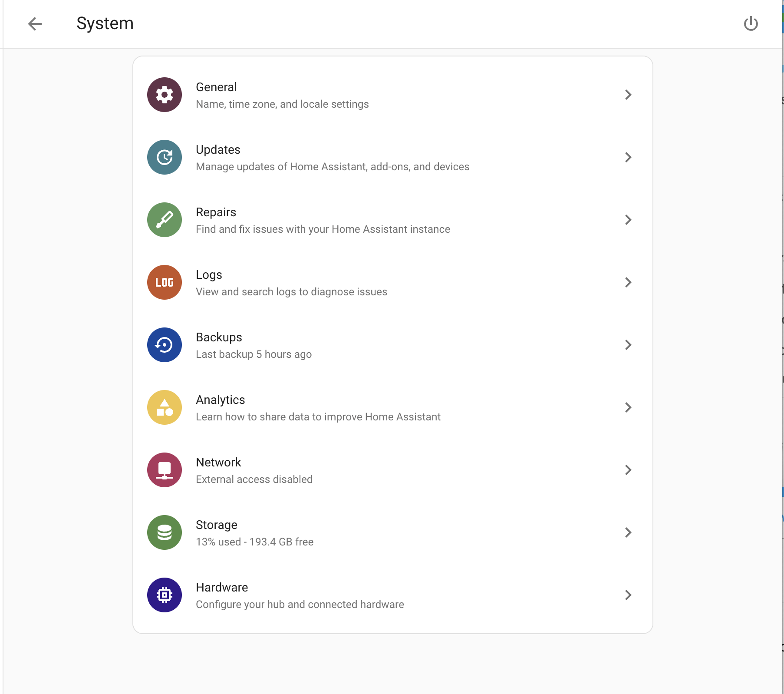784x694 pixels.
Task: Open the restart power menu
Action: coord(751,23)
